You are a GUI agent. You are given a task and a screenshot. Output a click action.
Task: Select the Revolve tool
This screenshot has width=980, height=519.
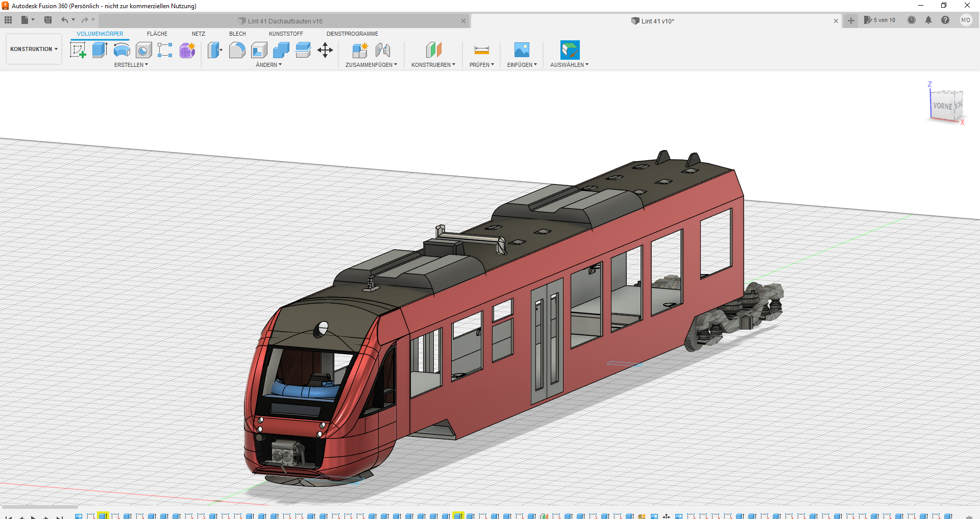point(121,50)
